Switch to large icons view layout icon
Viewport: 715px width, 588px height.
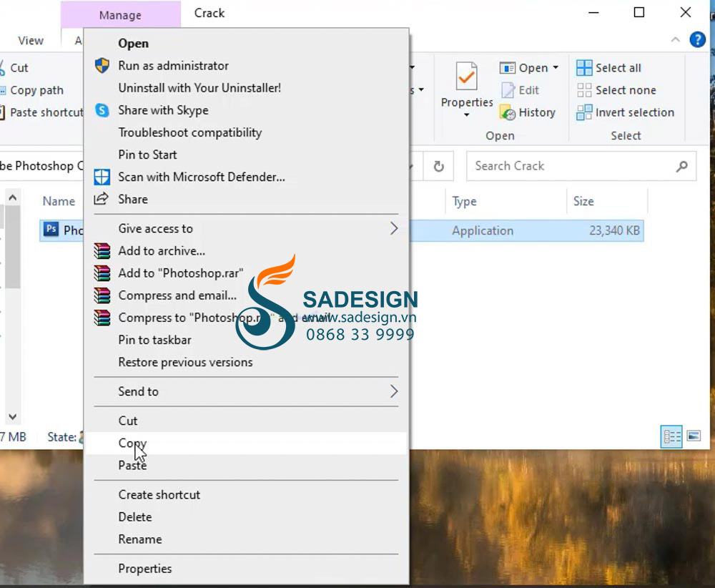[694, 436]
